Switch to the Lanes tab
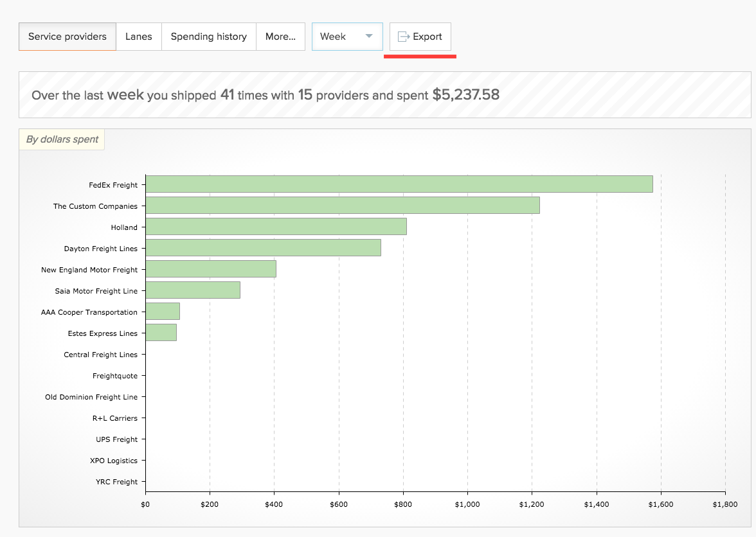The height and width of the screenshot is (537, 756). pyautogui.click(x=138, y=37)
